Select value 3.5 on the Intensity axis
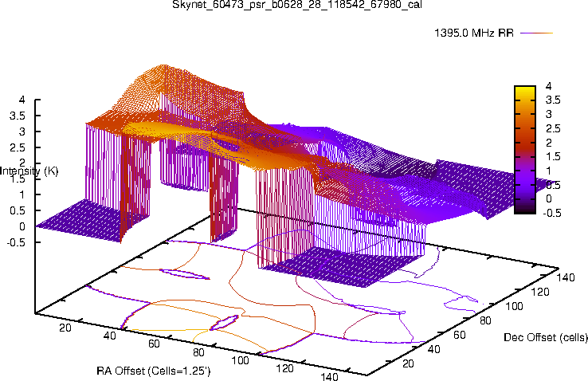This screenshot has width=588, height=381. (18, 116)
